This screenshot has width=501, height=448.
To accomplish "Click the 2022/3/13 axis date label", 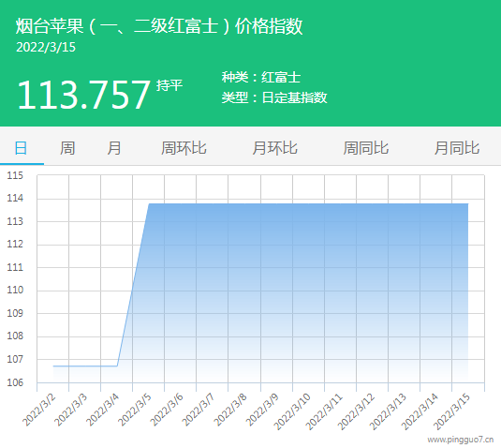I will coord(388,411).
